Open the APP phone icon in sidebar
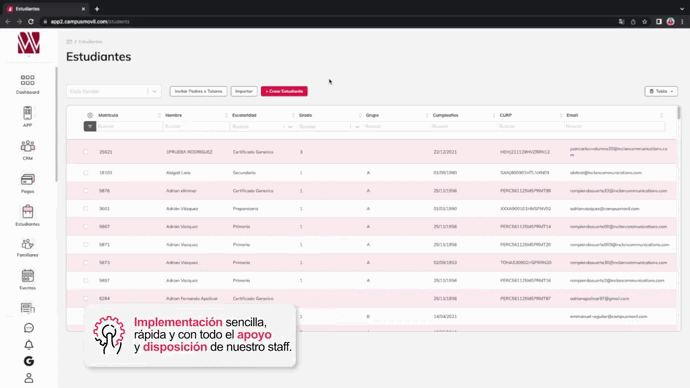This screenshot has width=690, height=388. 27,117
